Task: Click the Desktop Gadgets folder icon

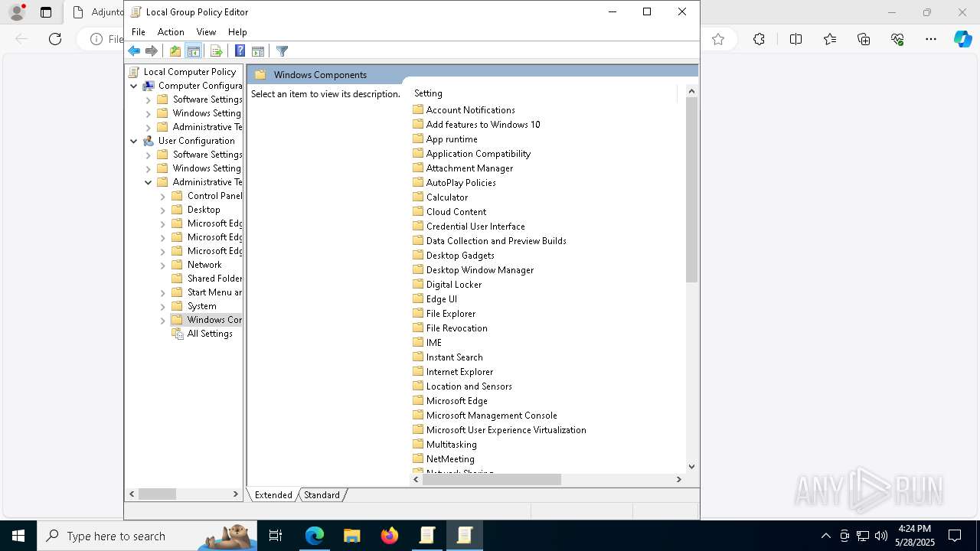Action: pyautogui.click(x=418, y=255)
